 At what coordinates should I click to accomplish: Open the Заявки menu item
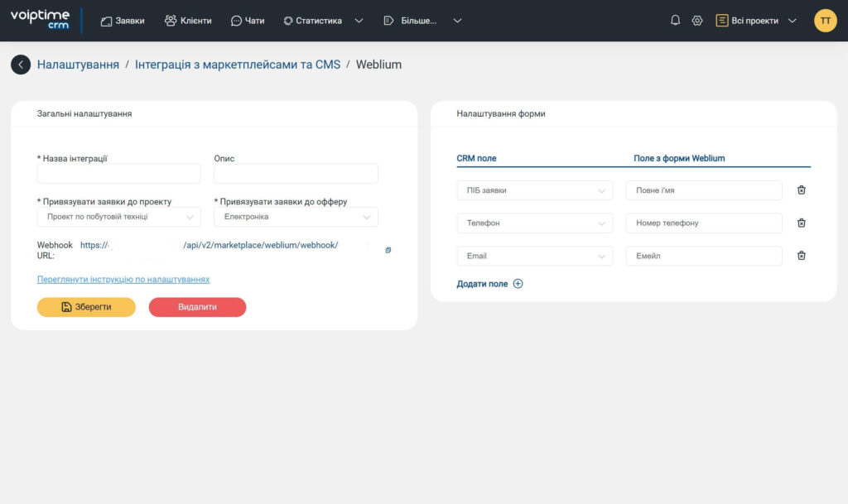[x=123, y=21]
